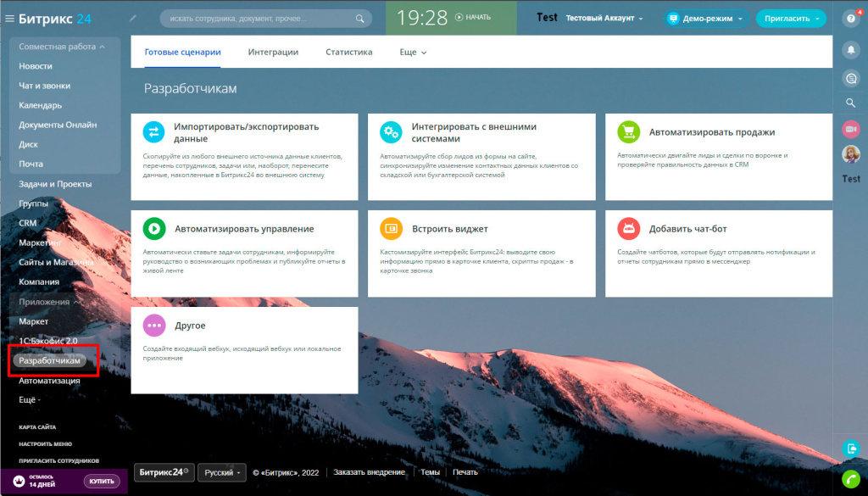This screenshot has height=496, width=868.
Task: Open the help question mark icon
Action: 851,18
